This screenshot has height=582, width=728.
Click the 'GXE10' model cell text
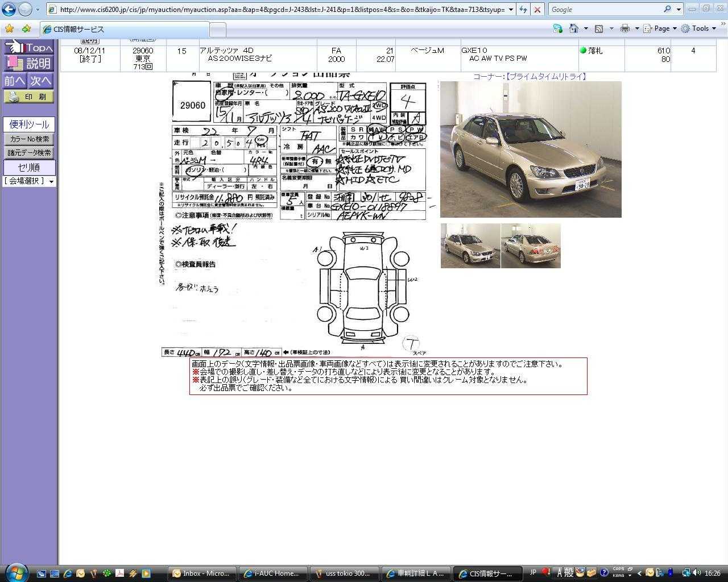coord(474,51)
